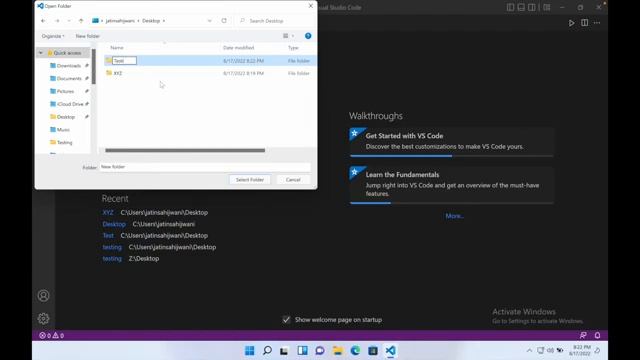Screen dimensions: 640x360
Task: Open Task View on taskbar
Action: [x=284, y=351]
